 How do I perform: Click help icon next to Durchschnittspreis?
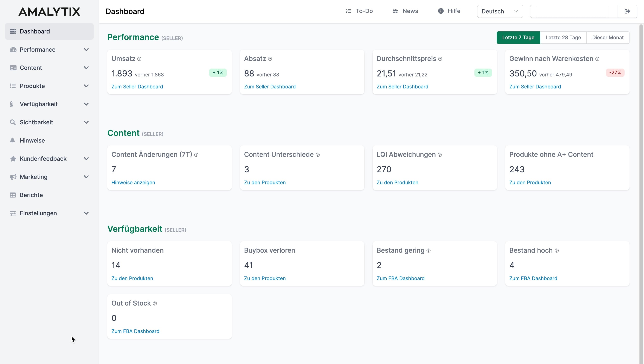click(440, 59)
